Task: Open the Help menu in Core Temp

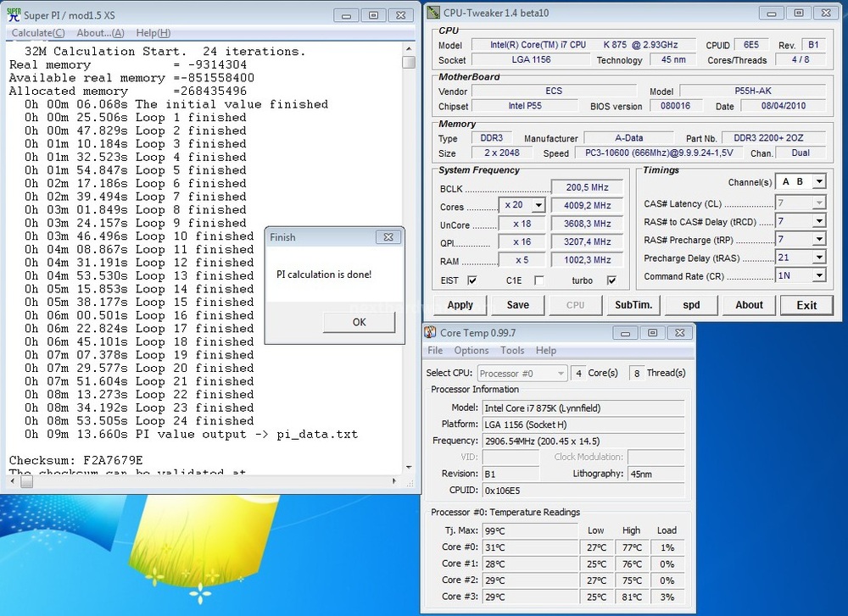Action: 545,350
